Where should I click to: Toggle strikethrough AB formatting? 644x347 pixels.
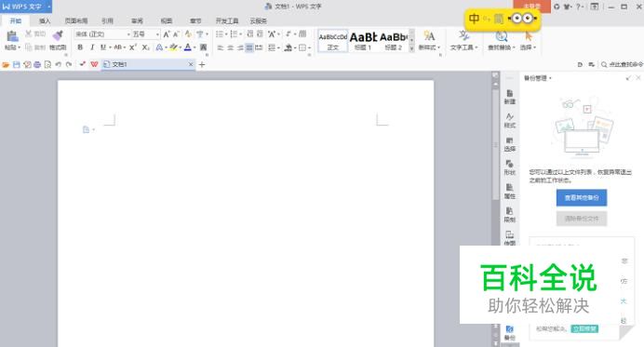click(x=118, y=47)
